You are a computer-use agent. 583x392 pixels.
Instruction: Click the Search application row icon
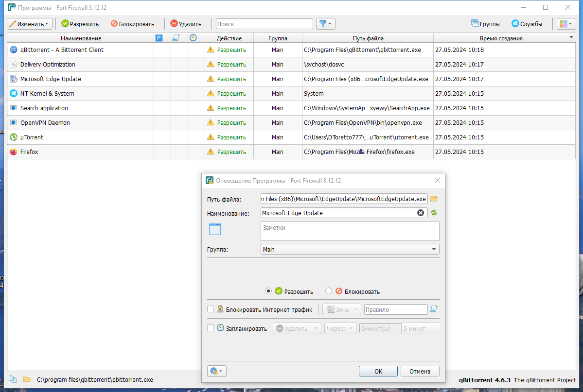click(x=14, y=108)
